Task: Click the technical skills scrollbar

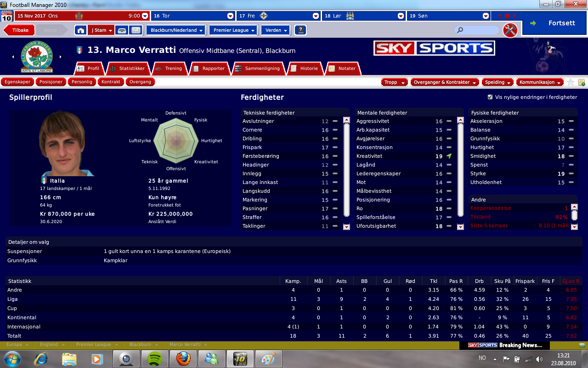Action: [346, 170]
